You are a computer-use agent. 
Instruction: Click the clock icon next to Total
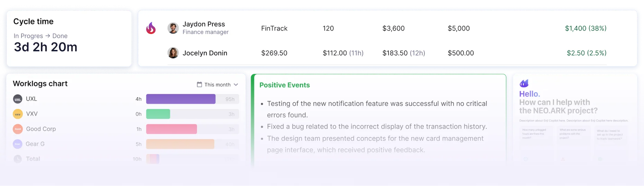click(18, 159)
